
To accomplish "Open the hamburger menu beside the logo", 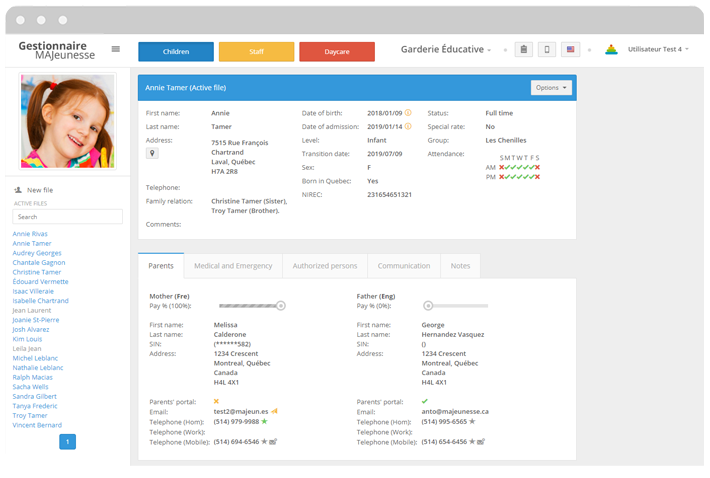I will pos(116,49).
